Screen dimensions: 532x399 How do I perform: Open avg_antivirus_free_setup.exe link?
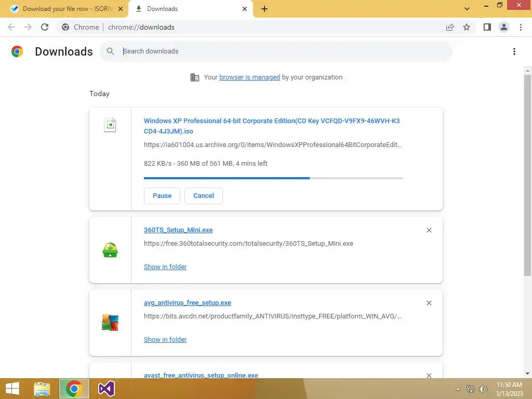pyautogui.click(x=187, y=303)
